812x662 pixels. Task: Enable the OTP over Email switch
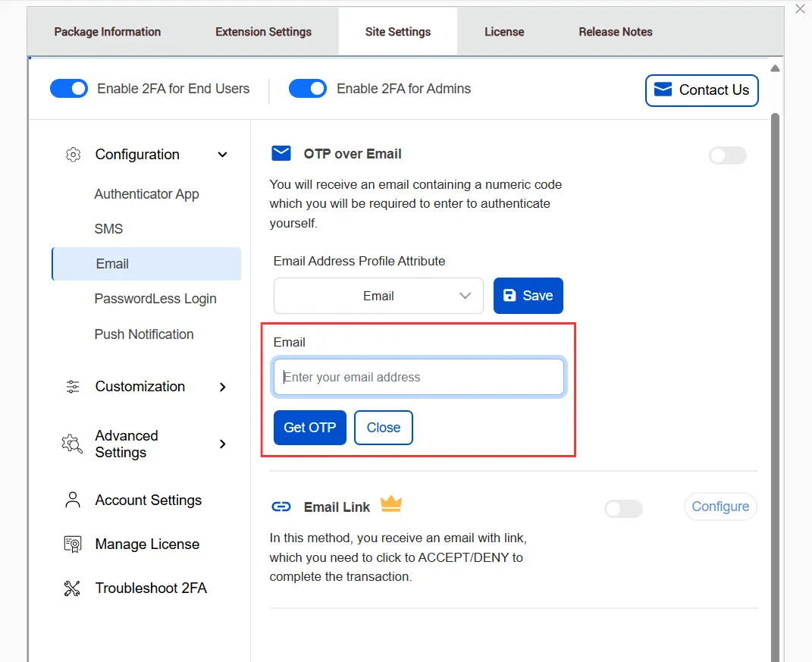click(x=728, y=155)
